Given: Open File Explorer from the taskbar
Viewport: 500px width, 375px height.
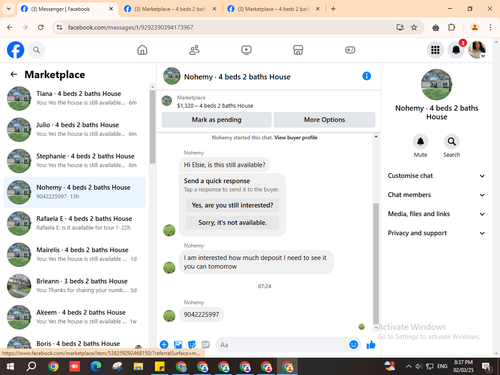Looking at the screenshot, I should pyautogui.click(x=138, y=367).
